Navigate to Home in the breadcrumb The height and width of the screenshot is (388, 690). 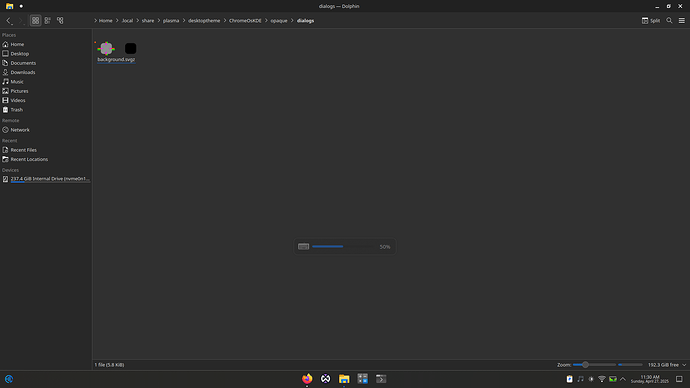[105, 21]
